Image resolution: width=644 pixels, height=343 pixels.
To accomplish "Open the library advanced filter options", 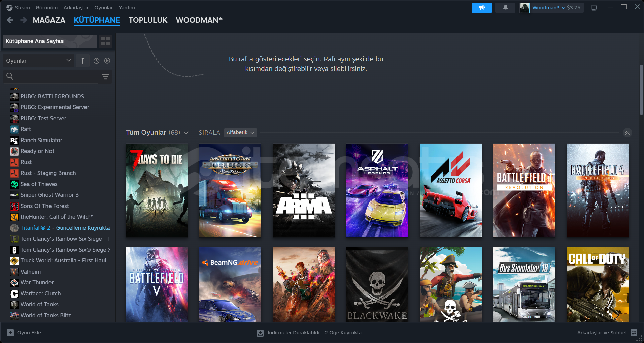I will point(105,76).
